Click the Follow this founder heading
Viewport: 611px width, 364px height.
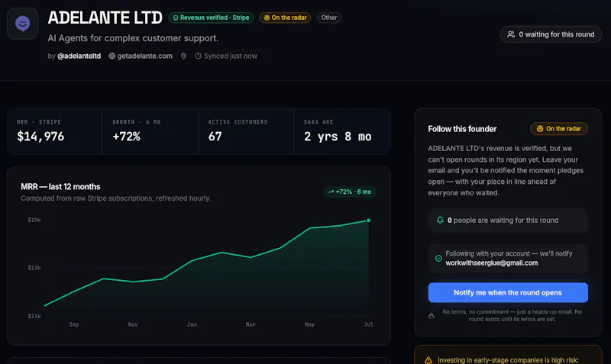[462, 129]
